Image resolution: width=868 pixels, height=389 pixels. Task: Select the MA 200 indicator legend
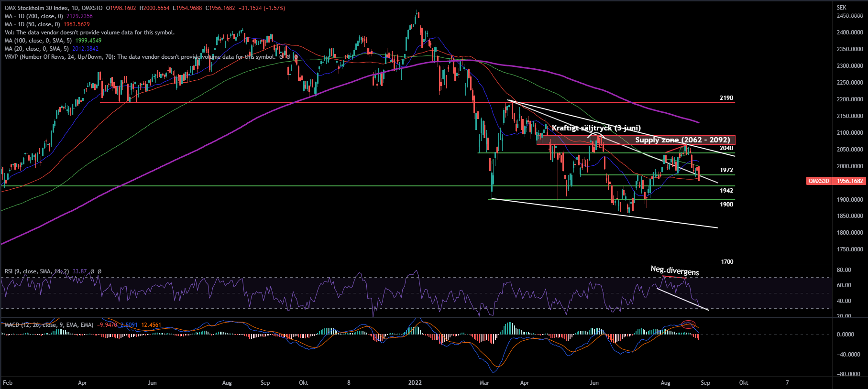coord(33,16)
